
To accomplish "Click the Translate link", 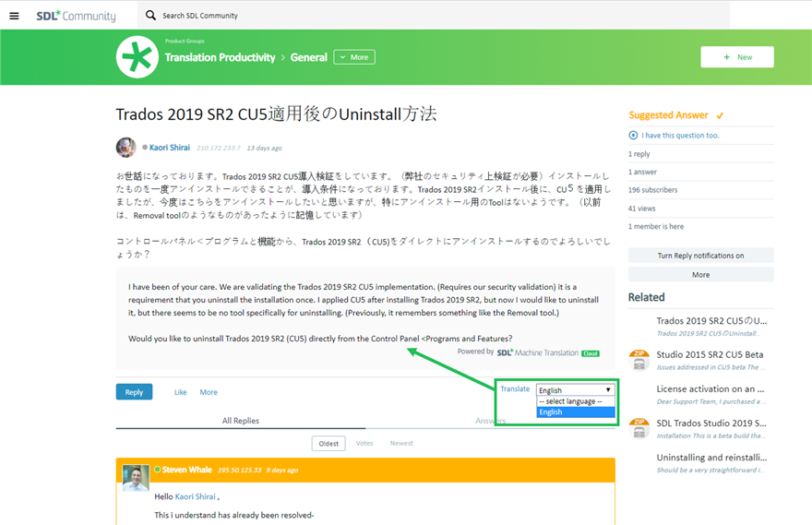I will tap(515, 388).
